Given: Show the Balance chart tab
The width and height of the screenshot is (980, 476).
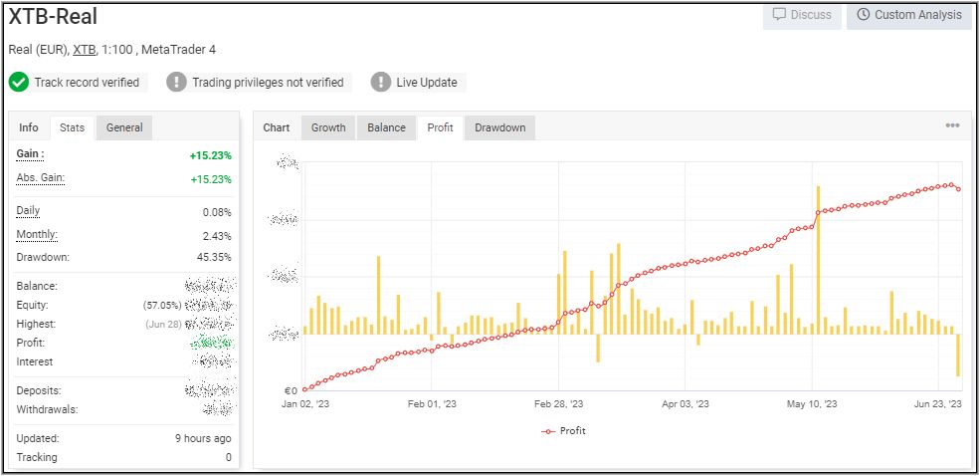Looking at the screenshot, I should tap(386, 127).
